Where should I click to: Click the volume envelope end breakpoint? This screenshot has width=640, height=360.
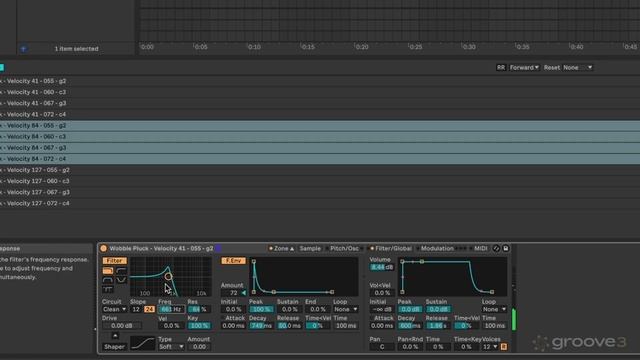coord(492,292)
